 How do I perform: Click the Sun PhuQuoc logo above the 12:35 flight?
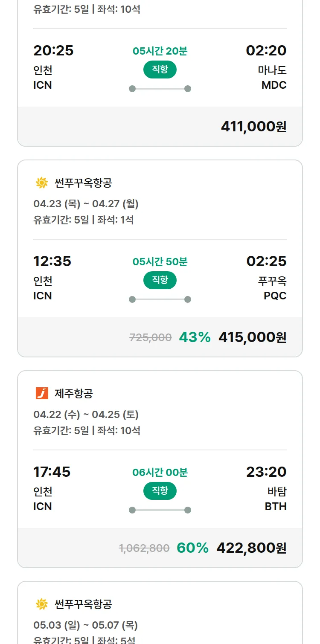[42, 183]
